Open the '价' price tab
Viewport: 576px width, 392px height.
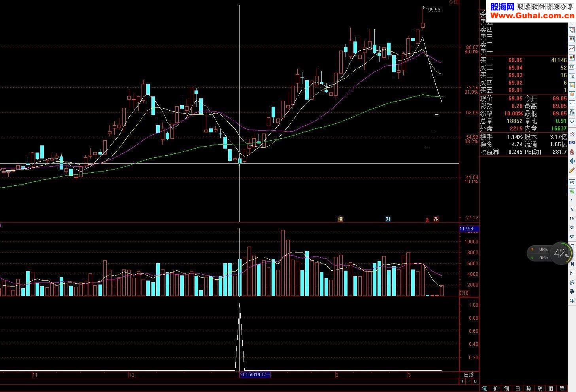click(496, 388)
